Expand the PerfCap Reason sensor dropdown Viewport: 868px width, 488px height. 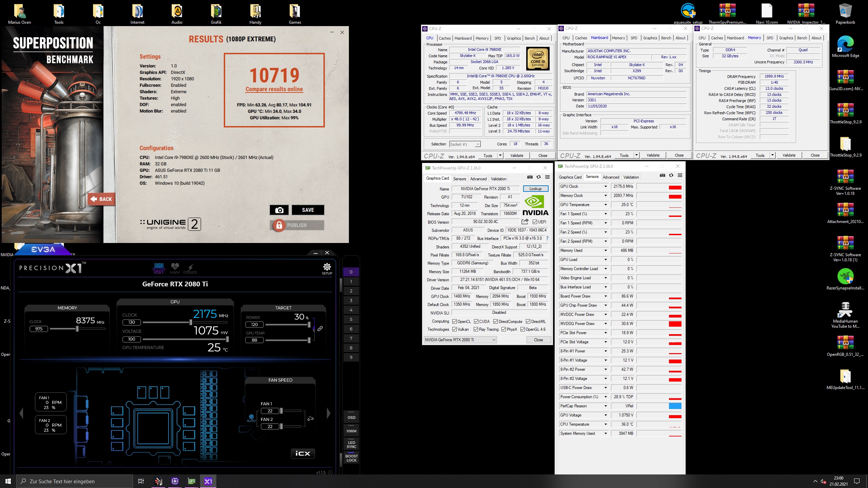(x=606, y=406)
